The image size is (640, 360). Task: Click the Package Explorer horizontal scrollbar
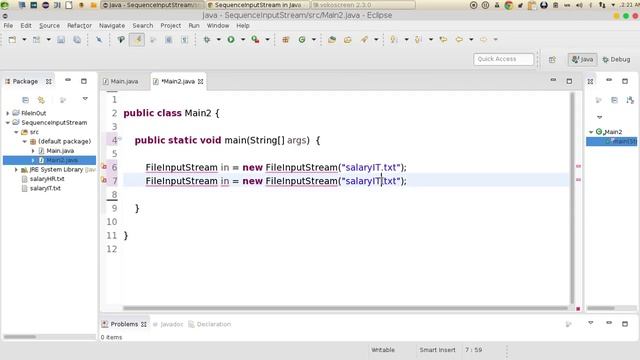tap(20, 337)
